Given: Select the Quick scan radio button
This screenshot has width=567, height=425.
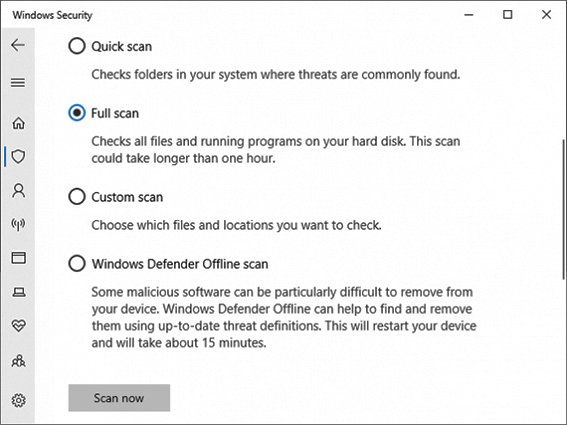Looking at the screenshot, I should point(77,46).
